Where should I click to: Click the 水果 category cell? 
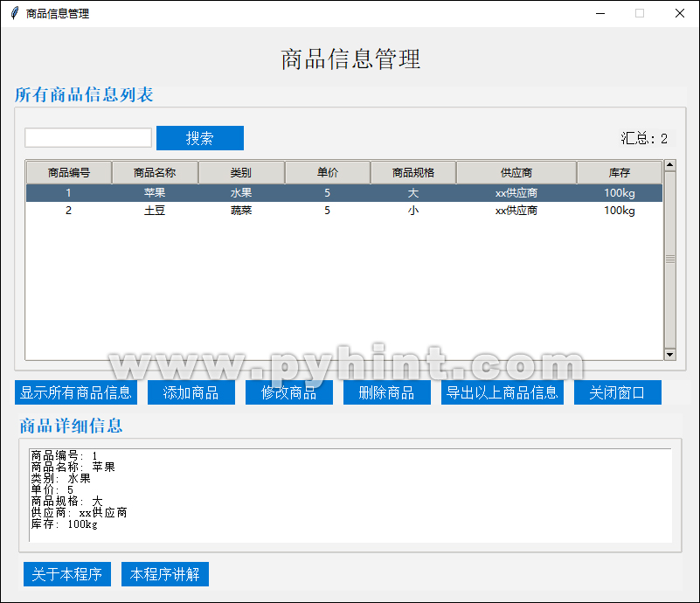click(x=241, y=193)
